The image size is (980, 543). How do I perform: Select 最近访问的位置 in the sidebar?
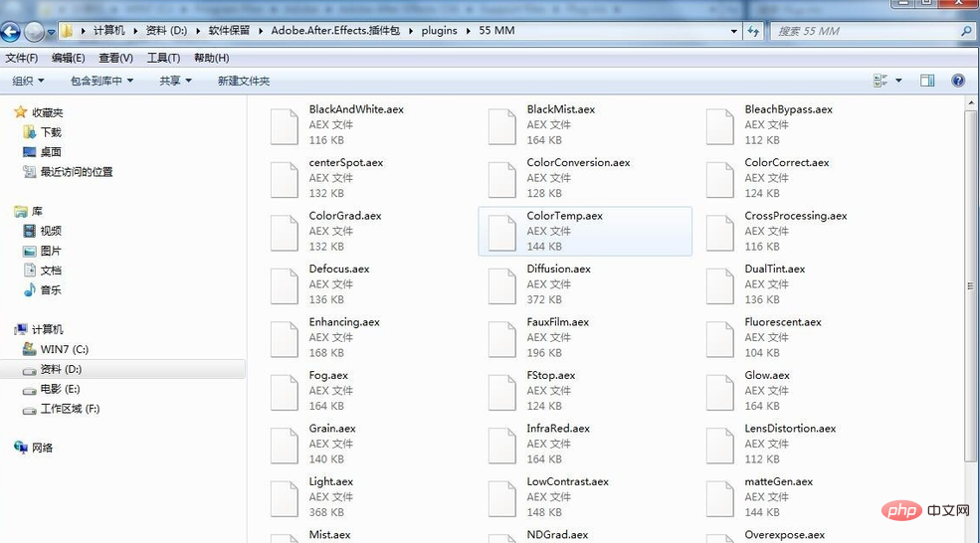coord(77,172)
